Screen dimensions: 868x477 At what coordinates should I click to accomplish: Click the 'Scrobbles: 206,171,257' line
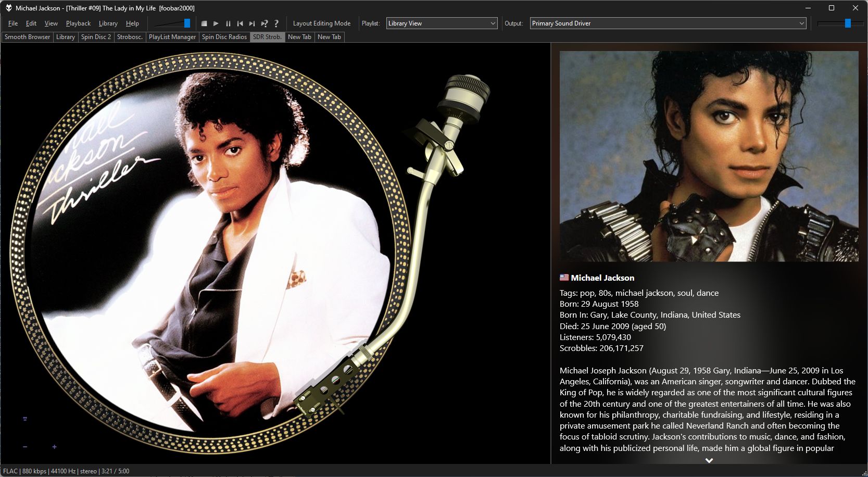601,348
